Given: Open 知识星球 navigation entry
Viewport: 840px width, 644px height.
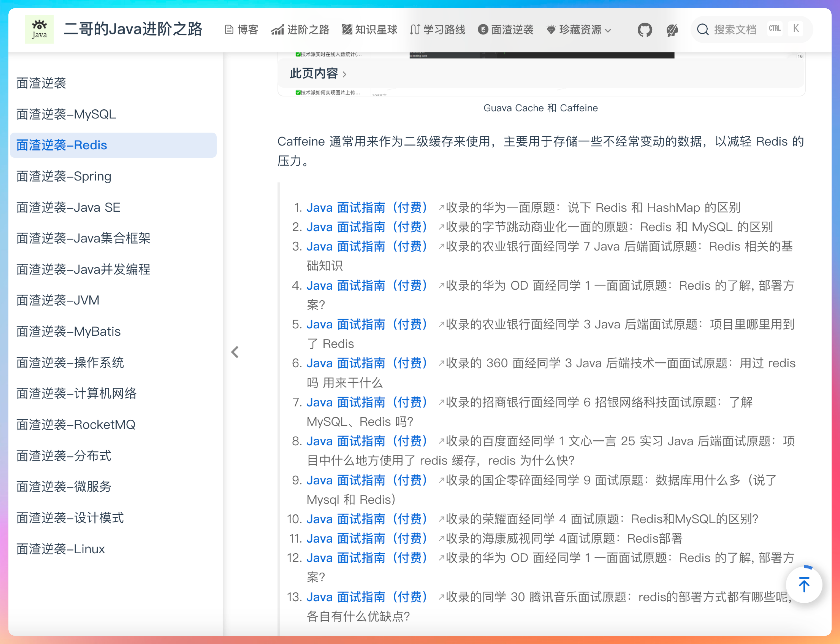Looking at the screenshot, I should tap(369, 29).
